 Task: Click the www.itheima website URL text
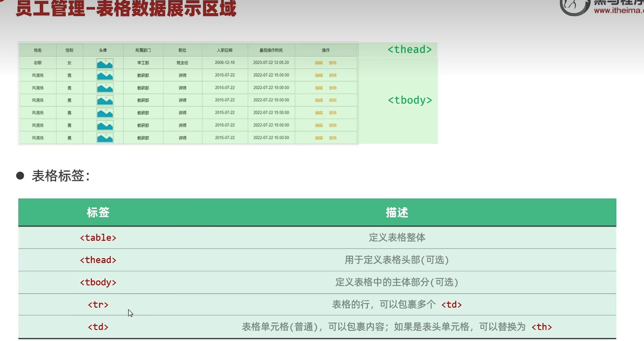618,10
